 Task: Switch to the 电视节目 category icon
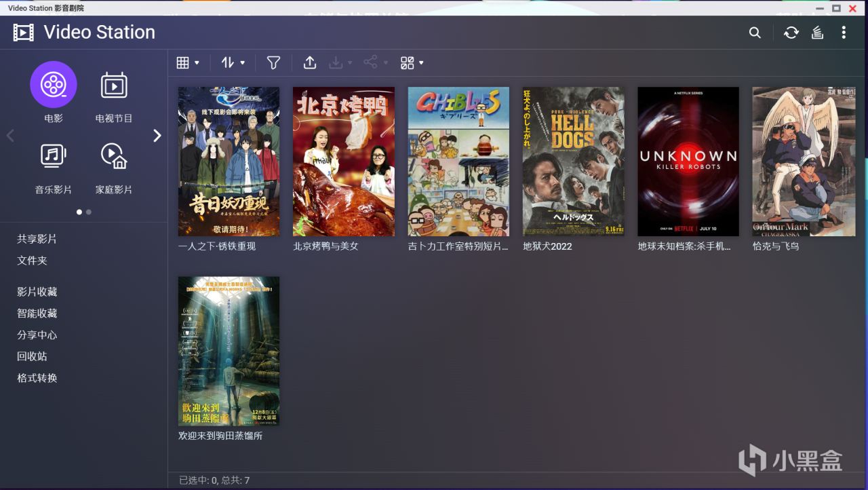coord(114,85)
